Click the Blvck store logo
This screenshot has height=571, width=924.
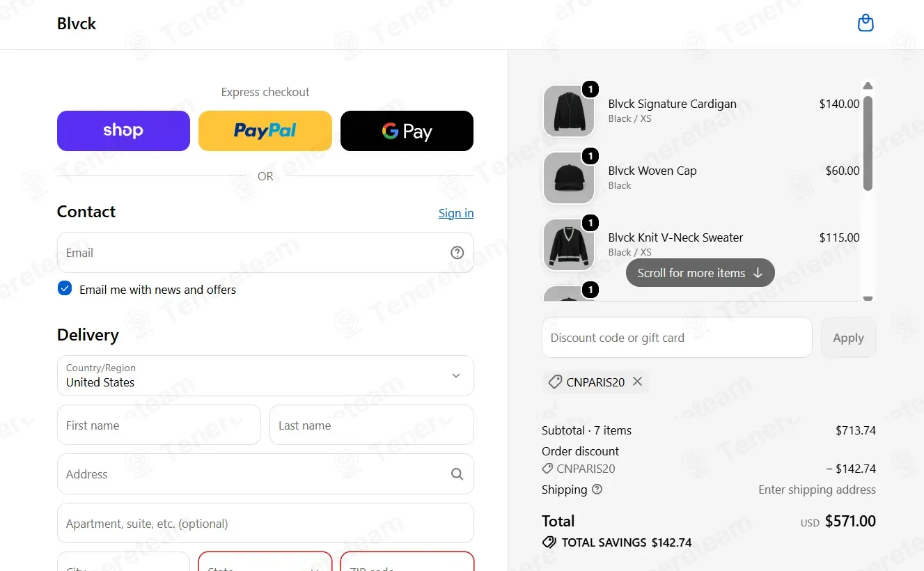pyautogui.click(x=77, y=24)
